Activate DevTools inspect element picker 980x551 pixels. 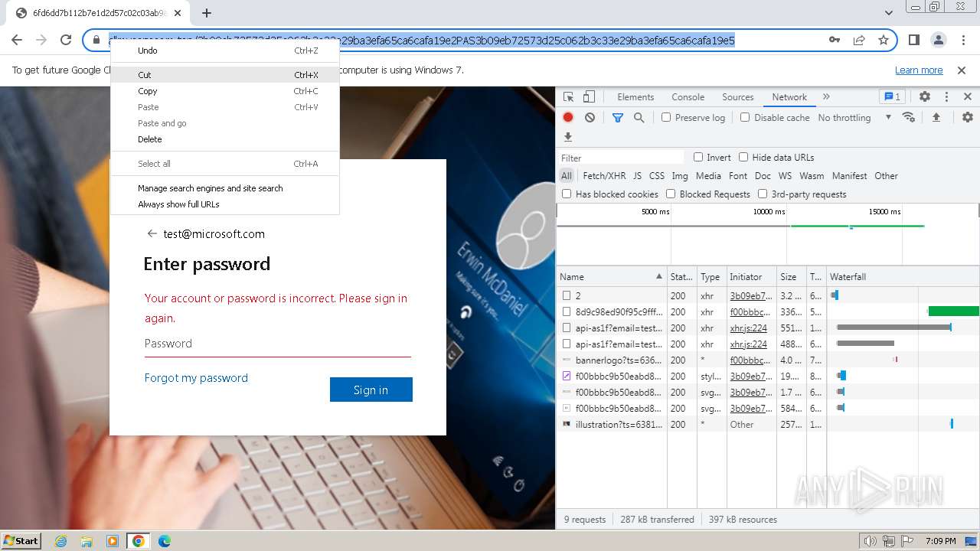click(x=569, y=97)
